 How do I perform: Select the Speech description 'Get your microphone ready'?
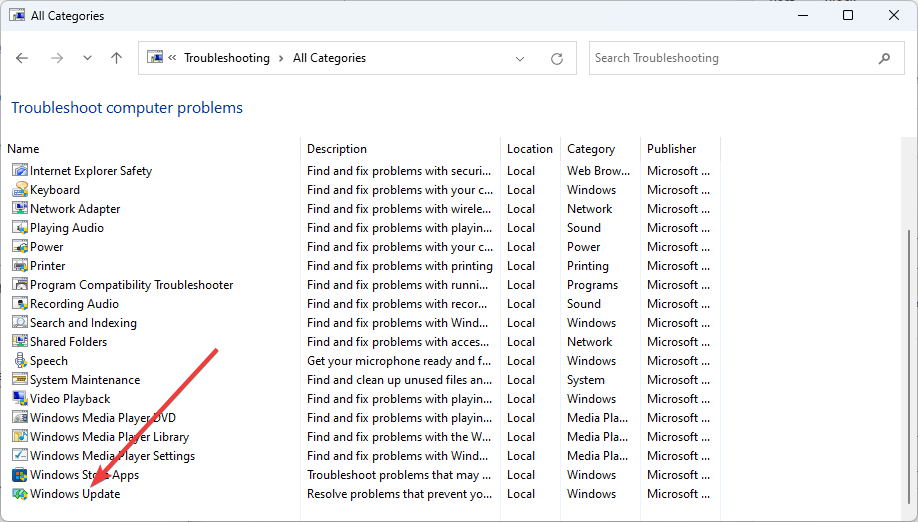(x=399, y=361)
